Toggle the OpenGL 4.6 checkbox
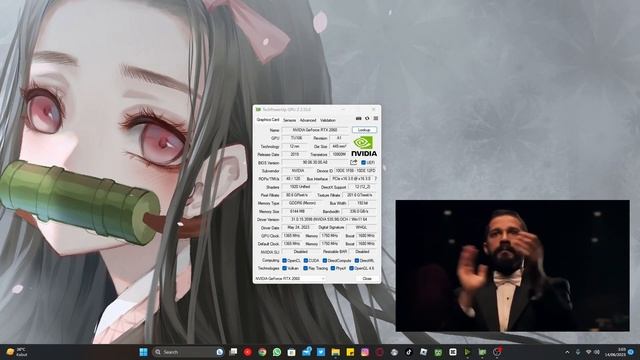Image resolution: width=640 pixels, height=360 pixels. (351, 268)
